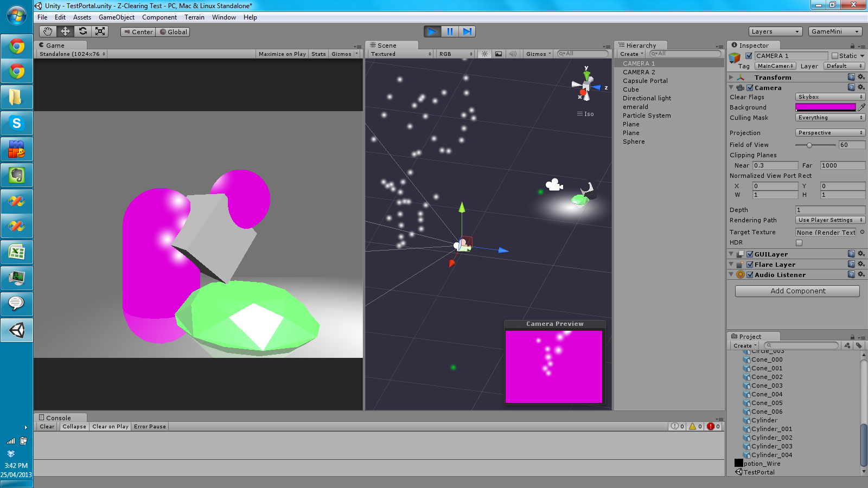Toggle Clear on Play in Console

[x=111, y=426]
